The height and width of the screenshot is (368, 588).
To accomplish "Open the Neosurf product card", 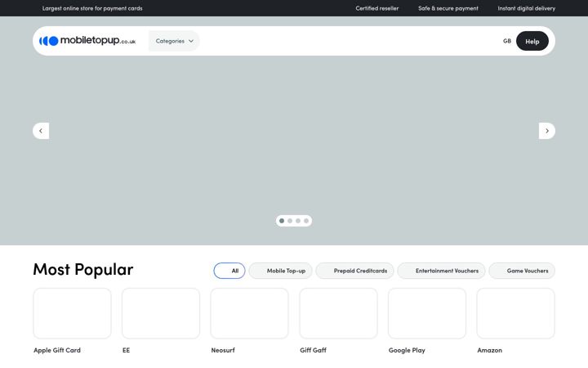I will (x=249, y=313).
